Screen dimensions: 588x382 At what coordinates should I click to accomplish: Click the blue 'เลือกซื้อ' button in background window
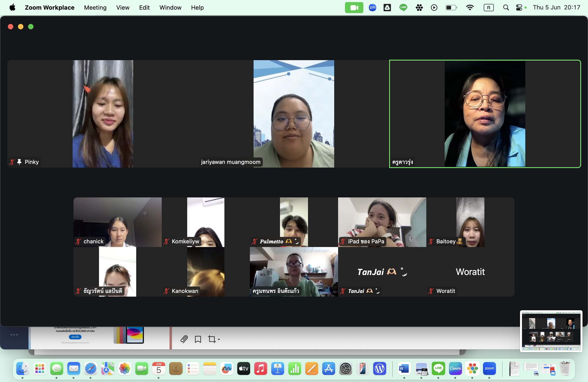coord(75,337)
